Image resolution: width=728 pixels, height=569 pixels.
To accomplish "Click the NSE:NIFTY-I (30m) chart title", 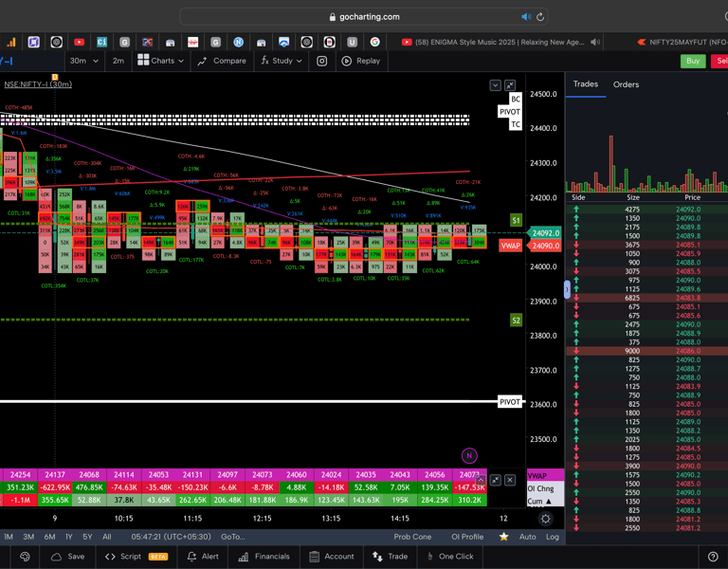I will 38,84.
